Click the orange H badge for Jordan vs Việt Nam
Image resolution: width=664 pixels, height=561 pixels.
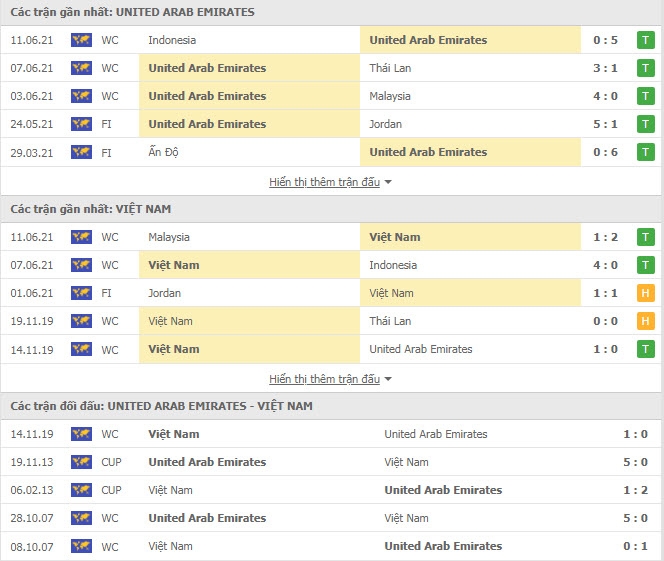coord(645,293)
